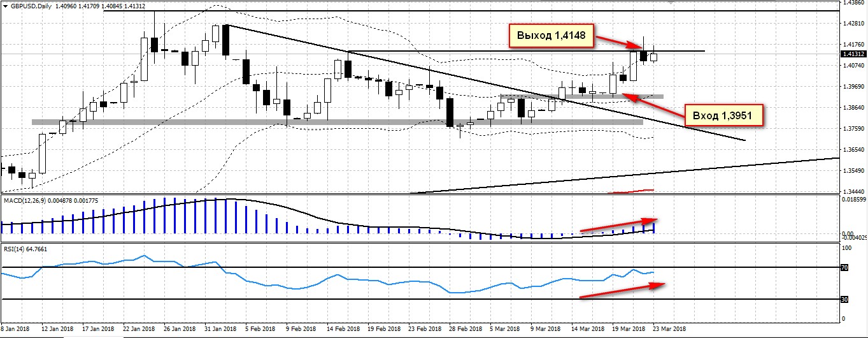The image size is (868, 338).
Task: Select the red arrow from the Выход label
Action: click(x=618, y=42)
